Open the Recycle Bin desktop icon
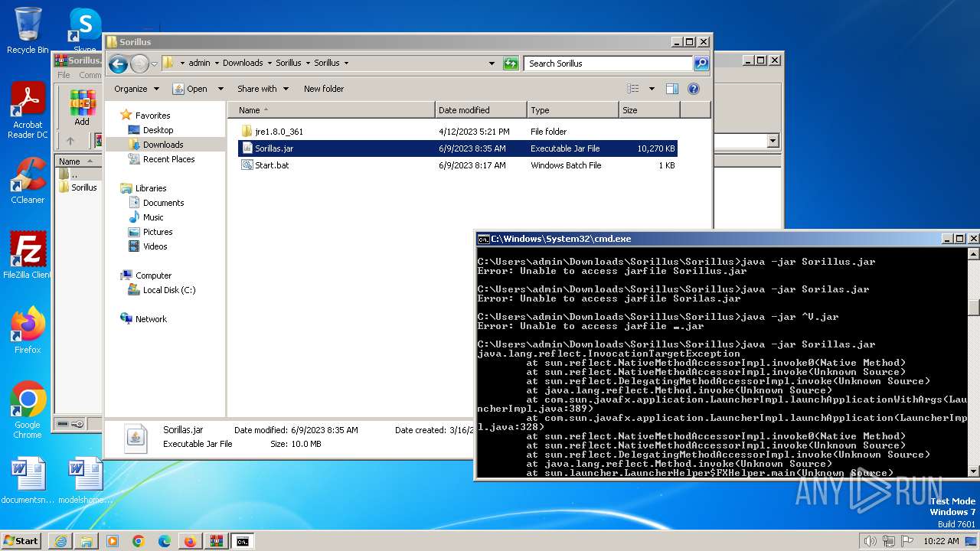The image size is (980, 551). point(28,31)
